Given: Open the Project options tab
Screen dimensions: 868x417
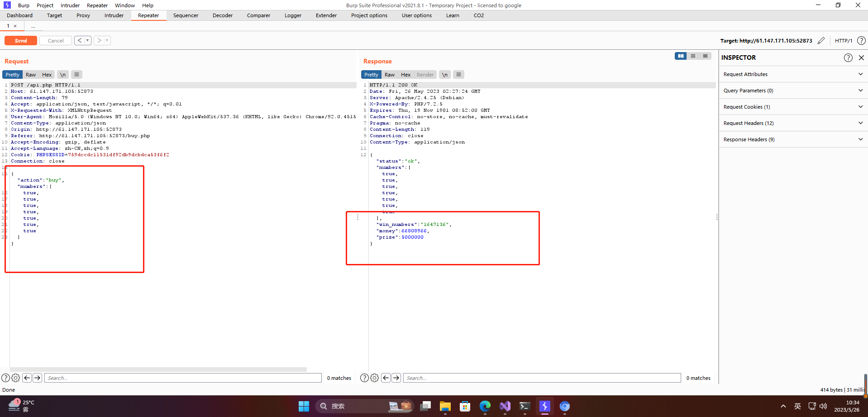Looking at the screenshot, I should tap(369, 15).
